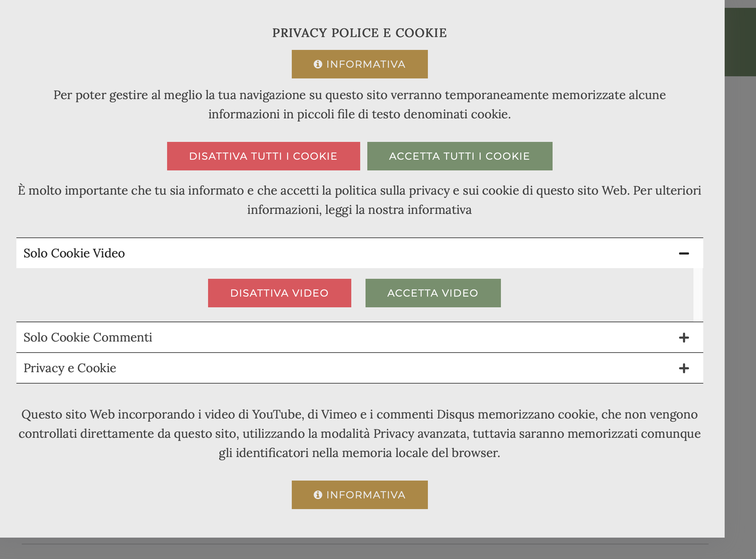Click the paragraph starting "Per poter gestire"

(x=359, y=104)
